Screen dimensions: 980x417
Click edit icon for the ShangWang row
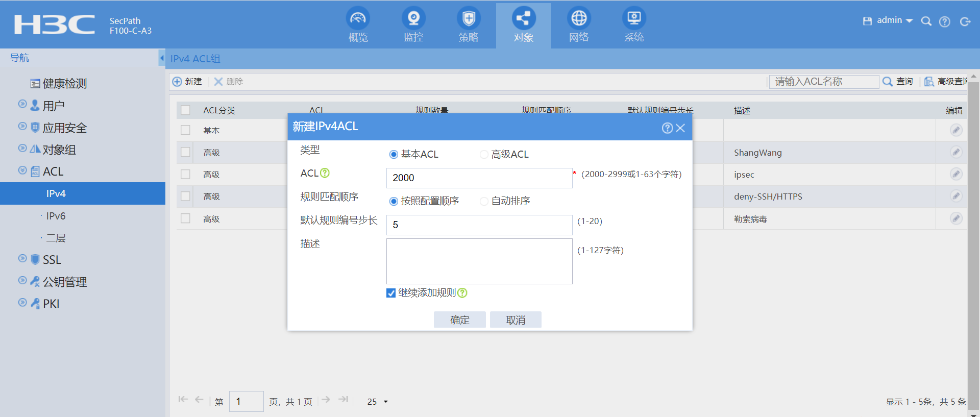(956, 152)
